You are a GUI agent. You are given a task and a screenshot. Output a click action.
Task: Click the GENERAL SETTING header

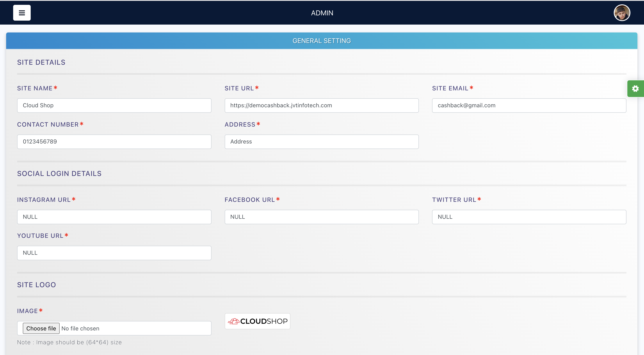tap(322, 41)
